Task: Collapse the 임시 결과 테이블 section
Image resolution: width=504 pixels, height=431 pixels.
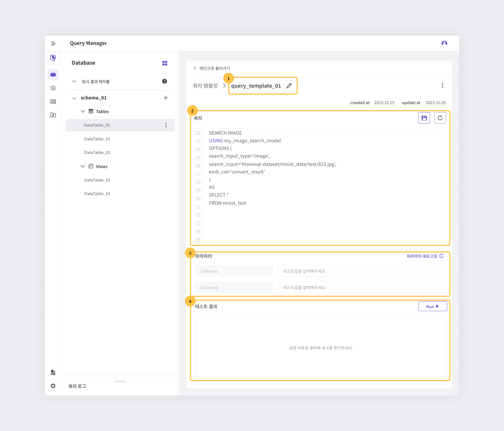Action: pos(74,81)
